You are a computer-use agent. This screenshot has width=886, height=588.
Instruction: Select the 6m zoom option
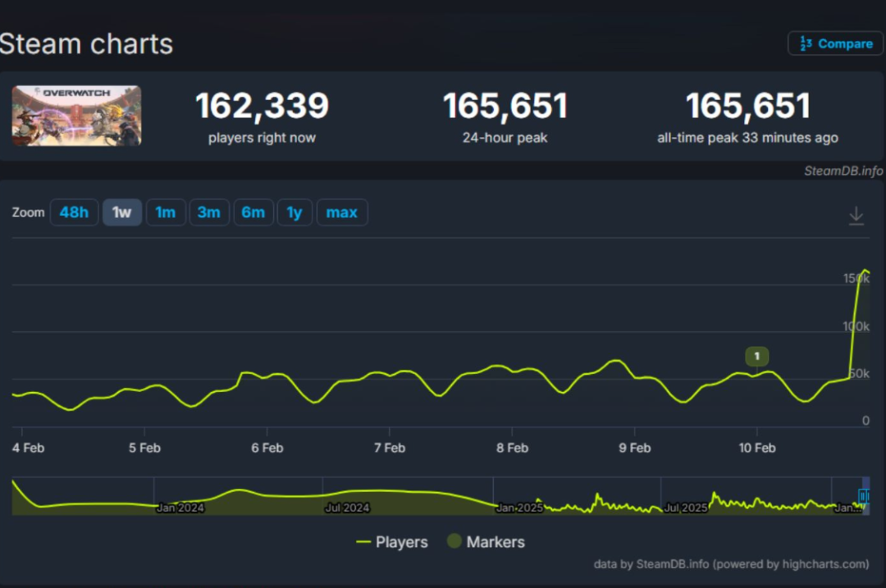pyautogui.click(x=253, y=212)
